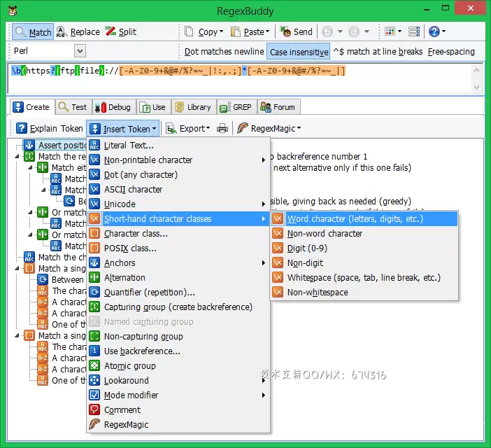Image resolution: width=491 pixels, height=448 pixels.
Task: Click the Comment speech bubble icon
Action: (x=94, y=409)
